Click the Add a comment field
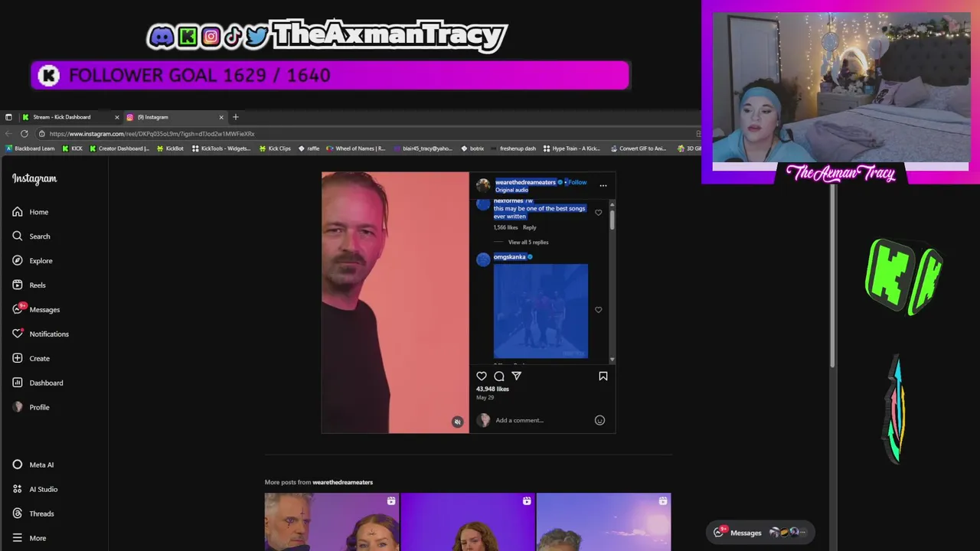 click(544, 420)
